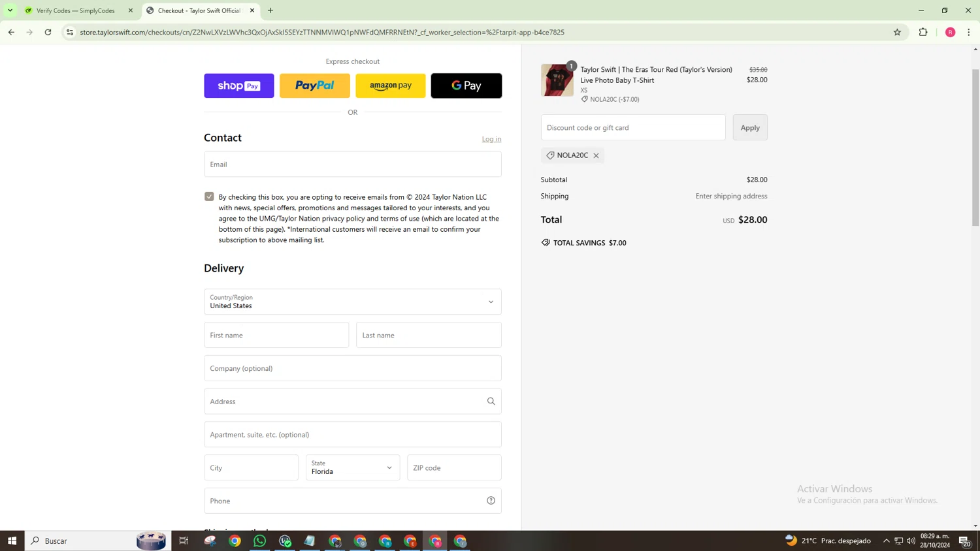This screenshot has width=980, height=551.
Task: Open the Chrome three-dot menu
Action: click(x=969, y=32)
